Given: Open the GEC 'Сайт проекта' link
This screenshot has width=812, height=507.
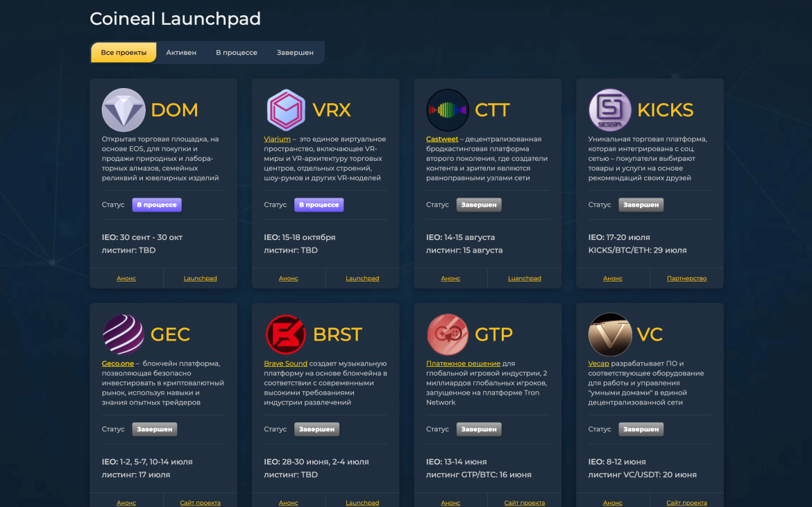Looking at the screenshot, I should point(200,502).
